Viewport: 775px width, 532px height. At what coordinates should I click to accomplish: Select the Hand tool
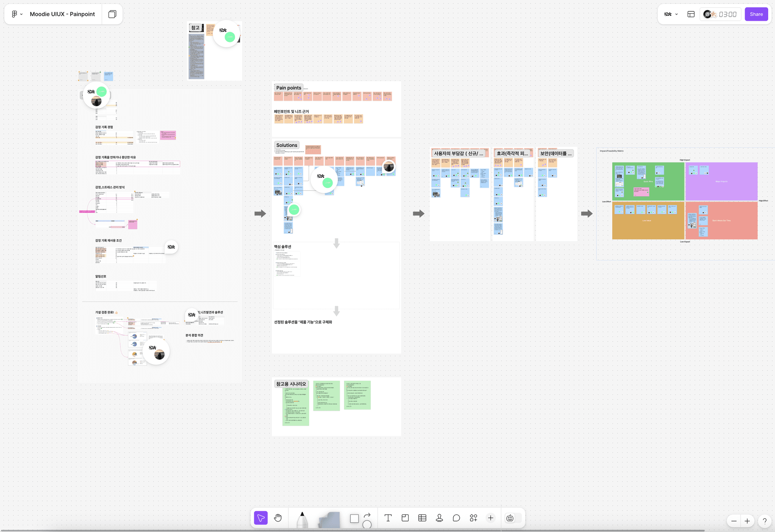pyautogui.click(x=278, y=518)
